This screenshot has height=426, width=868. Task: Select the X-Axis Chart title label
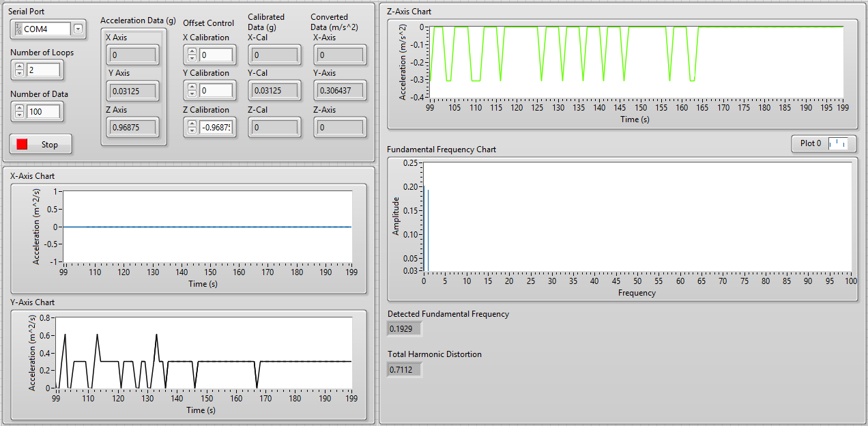[33, 176]
